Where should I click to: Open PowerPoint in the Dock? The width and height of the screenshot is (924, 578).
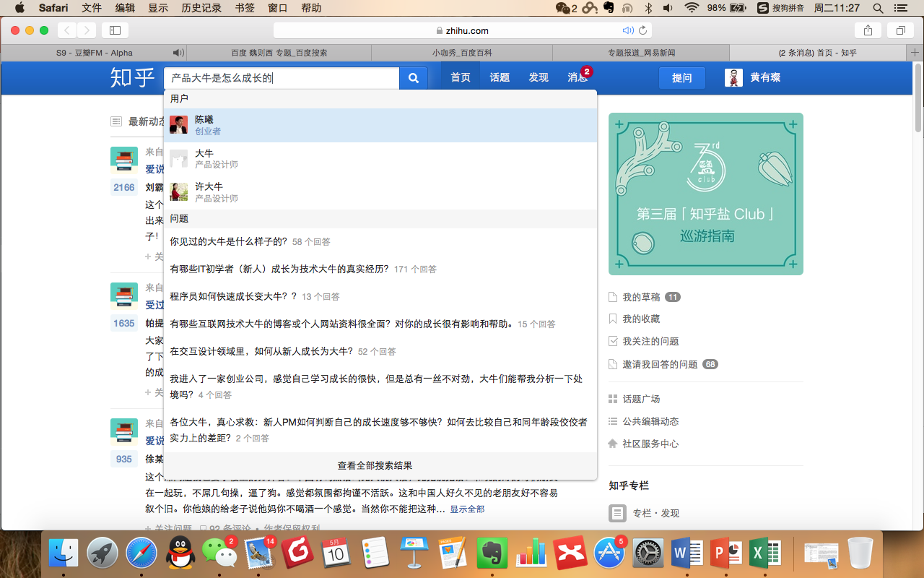[x=725, y=553]
